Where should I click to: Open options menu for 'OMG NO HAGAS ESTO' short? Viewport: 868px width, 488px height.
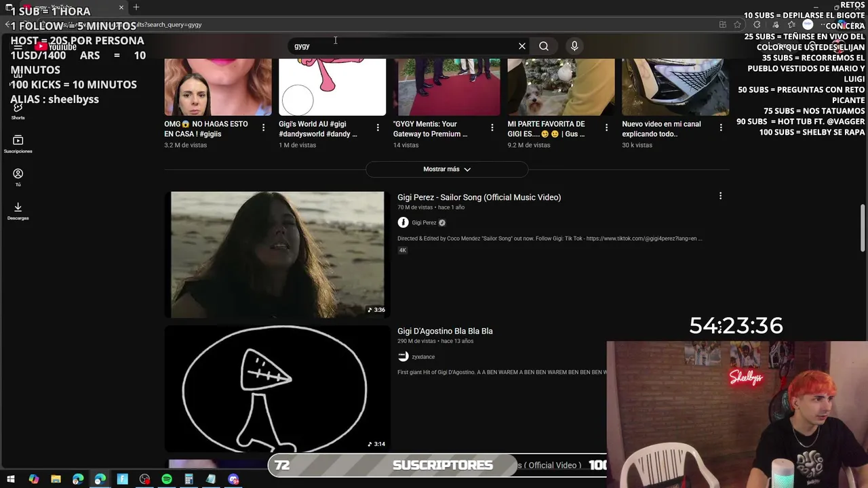pyautogui.click(x=263, y=127)
